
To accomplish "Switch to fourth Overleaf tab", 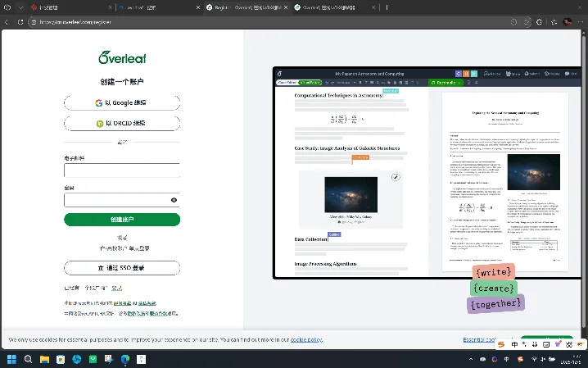I will pyautogui.click(x=335, y=7).
